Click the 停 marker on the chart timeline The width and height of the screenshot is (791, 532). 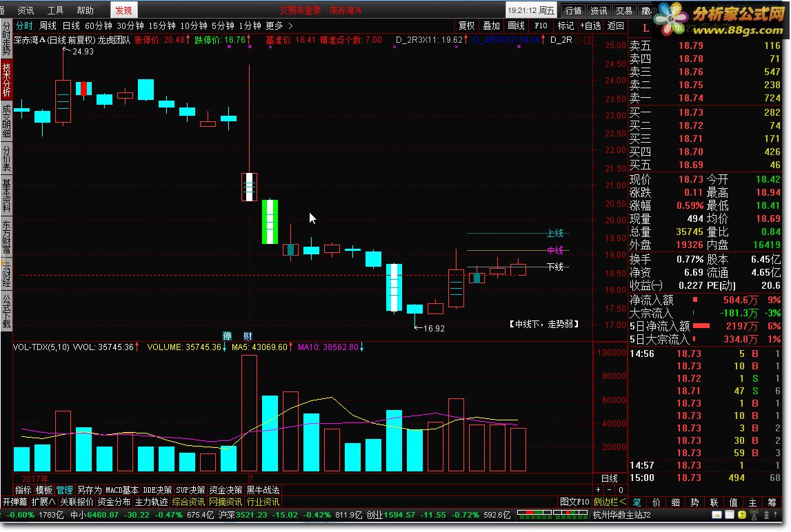pyautogui.click(x=227, y=336)
